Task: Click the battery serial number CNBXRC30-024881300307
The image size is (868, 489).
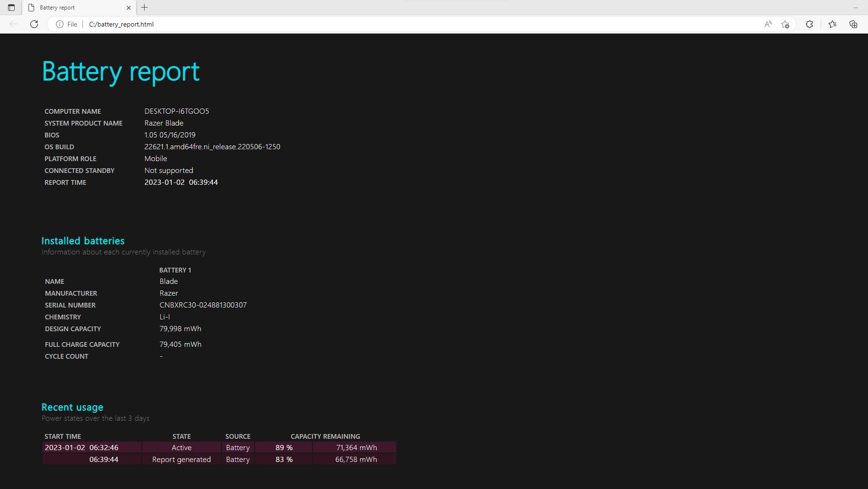Action: click(x=203, y=305)
